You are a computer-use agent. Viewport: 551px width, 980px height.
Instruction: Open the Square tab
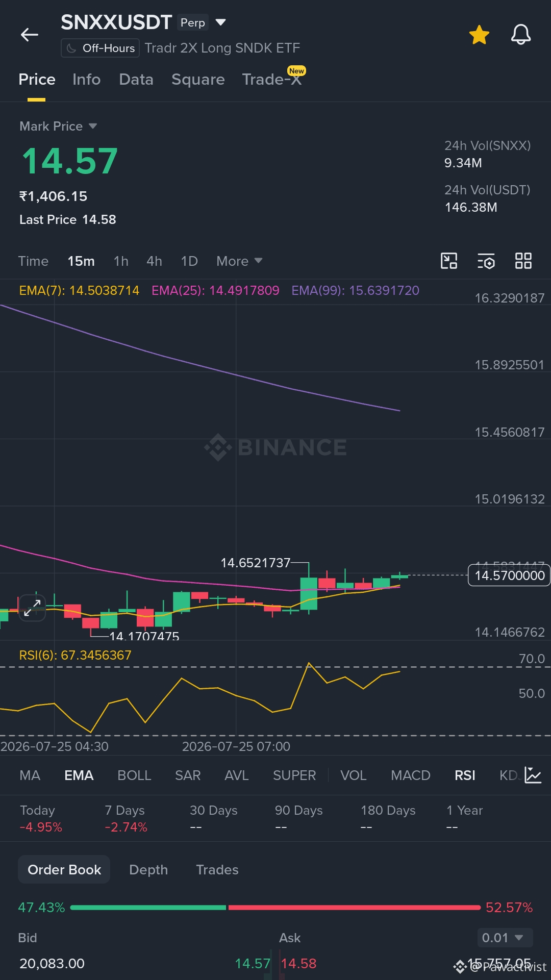click(198, 79)
